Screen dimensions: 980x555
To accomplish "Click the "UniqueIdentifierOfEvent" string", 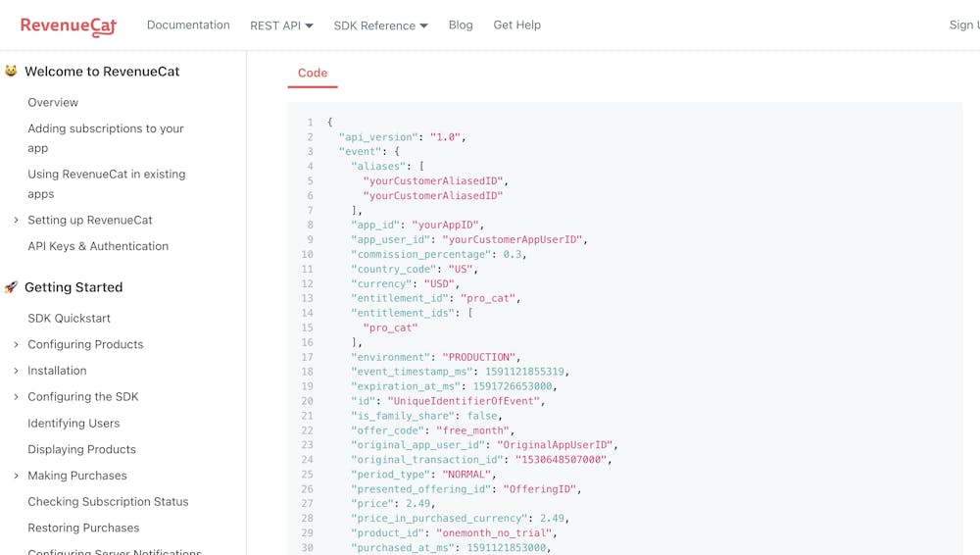I will [x=465, y=400].
